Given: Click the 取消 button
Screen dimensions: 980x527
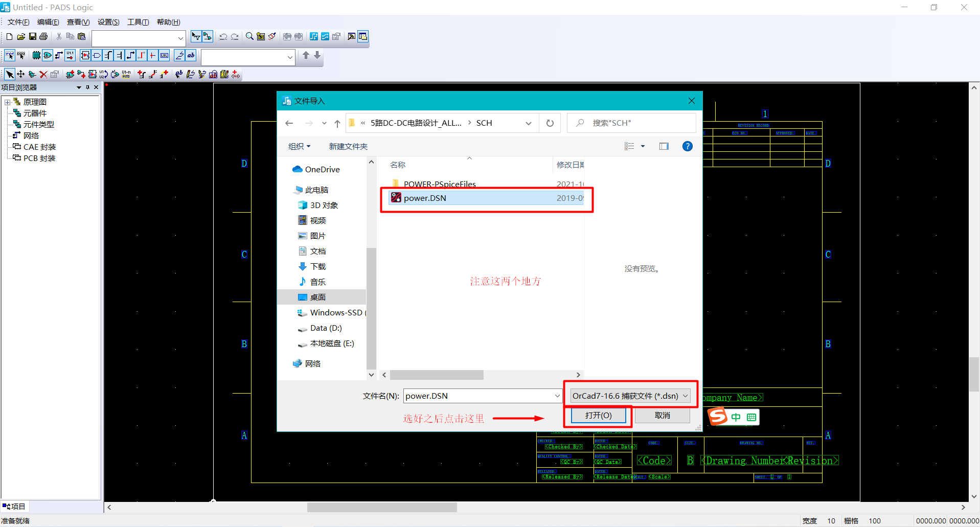Looking at the screenshot, I should tap(663, 416).
